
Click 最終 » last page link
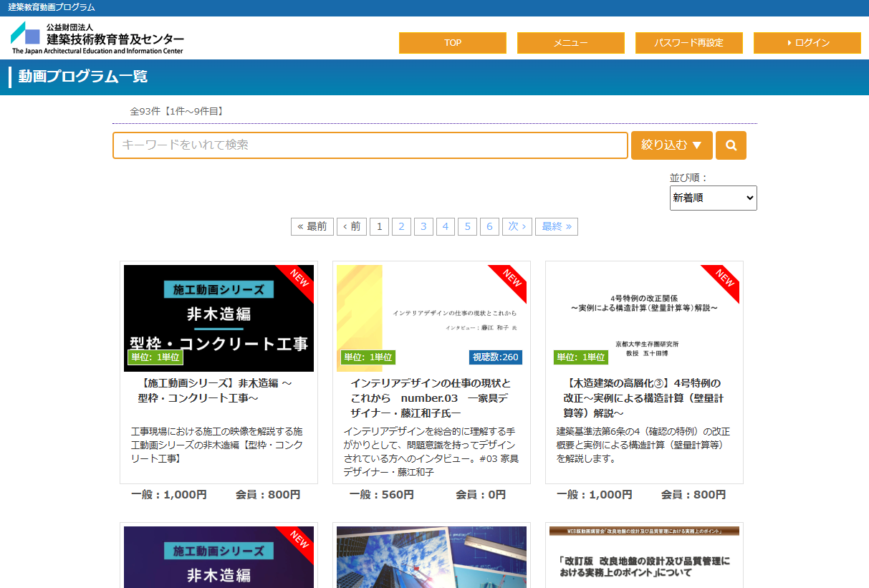pos(557,226)
